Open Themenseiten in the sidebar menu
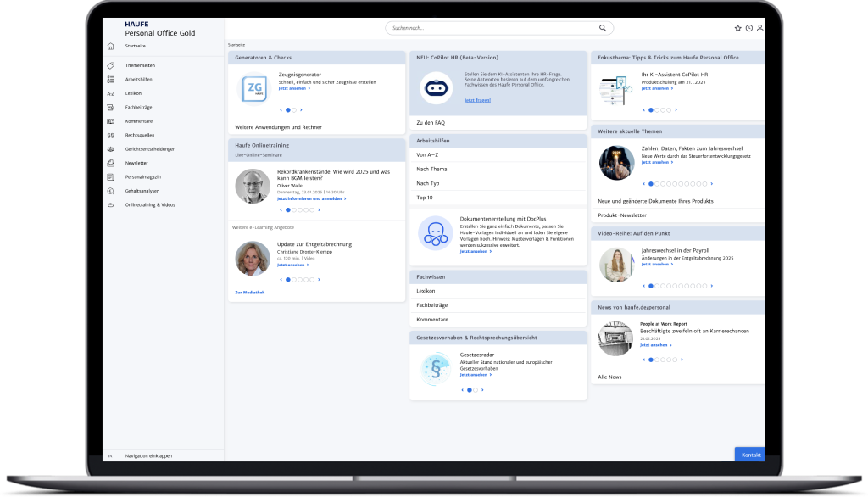 140,65
